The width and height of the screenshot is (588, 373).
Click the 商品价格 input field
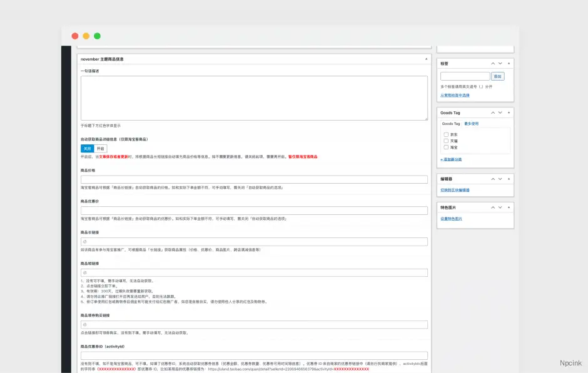(x=254, y=179)
